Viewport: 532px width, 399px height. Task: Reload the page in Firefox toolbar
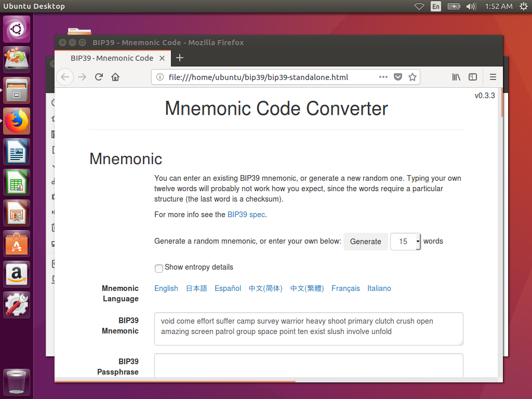[99, 77]
